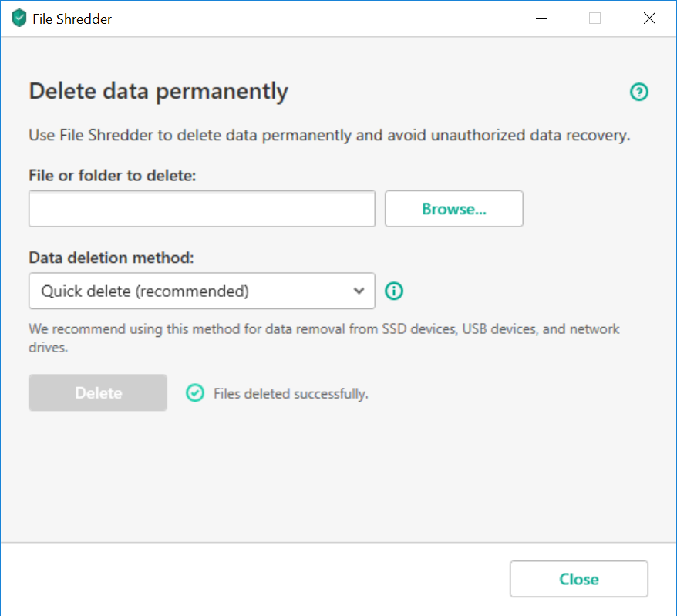Viewport: 677px width, 616px height.
Task: Click the File Shredder shield icon
Action: tap(19, 18)
